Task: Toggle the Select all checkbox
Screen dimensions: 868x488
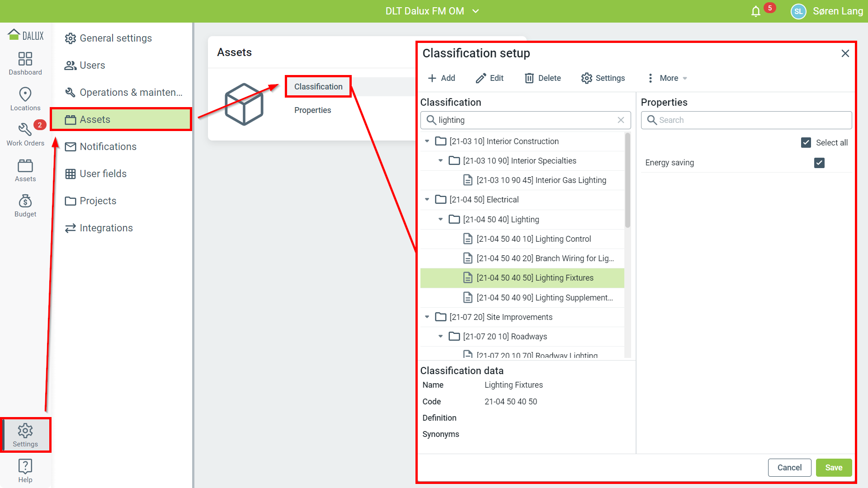Action: tap(806, 143)
